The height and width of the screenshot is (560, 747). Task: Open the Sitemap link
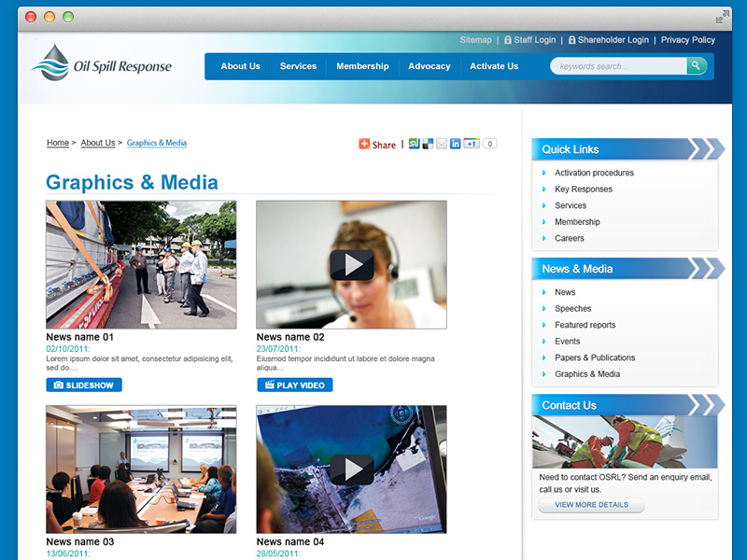475,40
